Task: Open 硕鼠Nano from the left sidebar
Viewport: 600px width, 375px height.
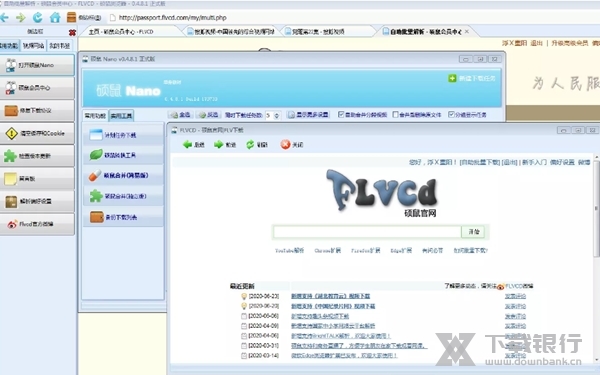Action: coord(37,65)
